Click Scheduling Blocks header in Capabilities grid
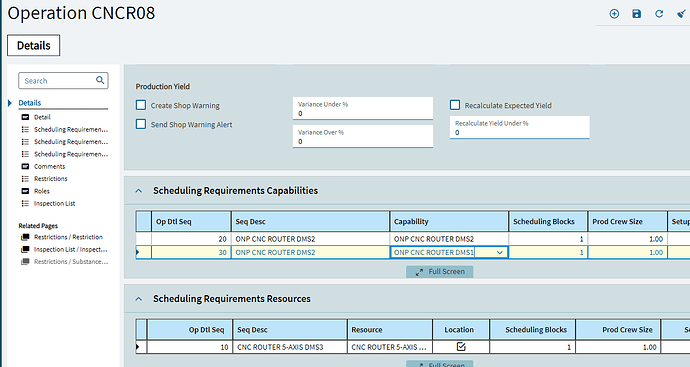Screen dimensions: 690x367 tap(548, 221)
